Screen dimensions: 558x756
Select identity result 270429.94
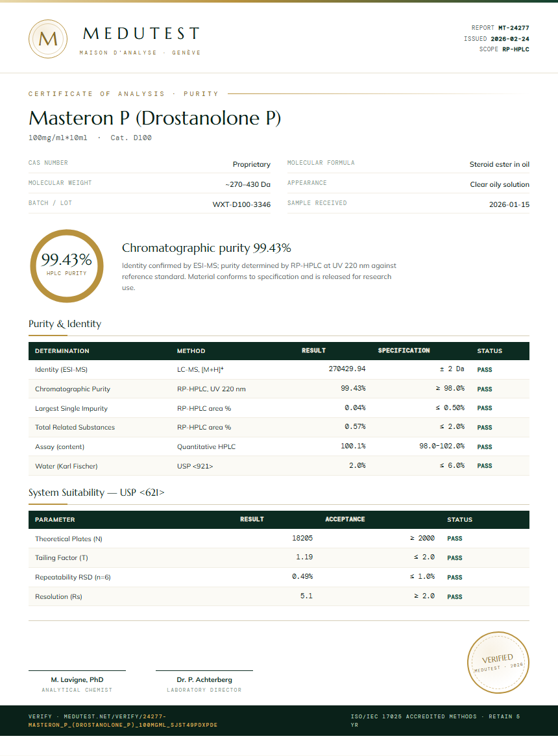[x=346, y=369]
